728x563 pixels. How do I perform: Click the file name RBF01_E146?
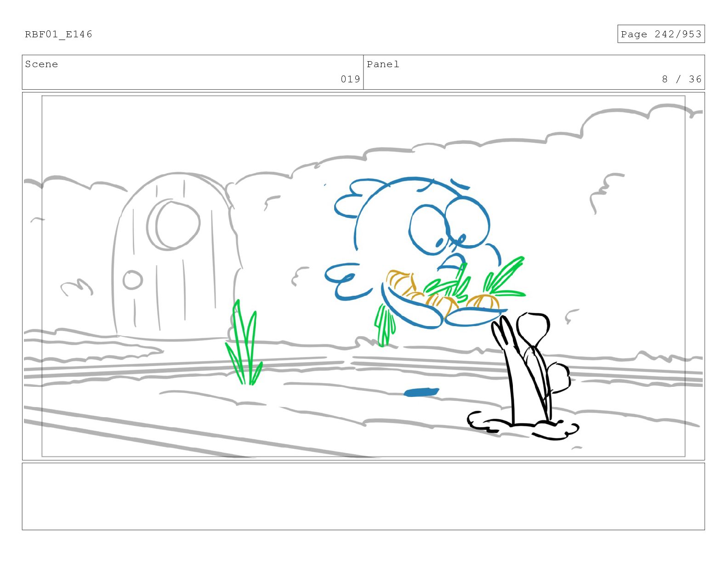(58, 34)
